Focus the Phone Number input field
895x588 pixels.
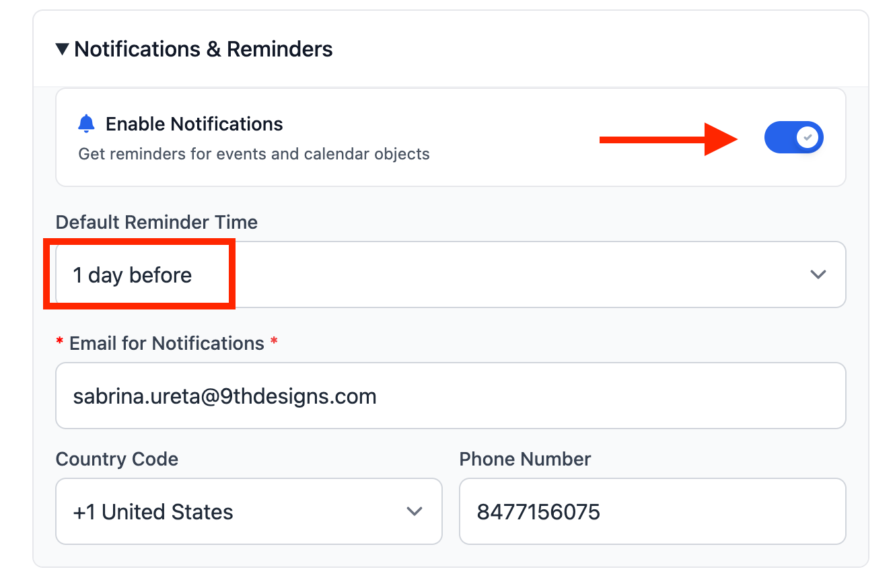point(652,511)
